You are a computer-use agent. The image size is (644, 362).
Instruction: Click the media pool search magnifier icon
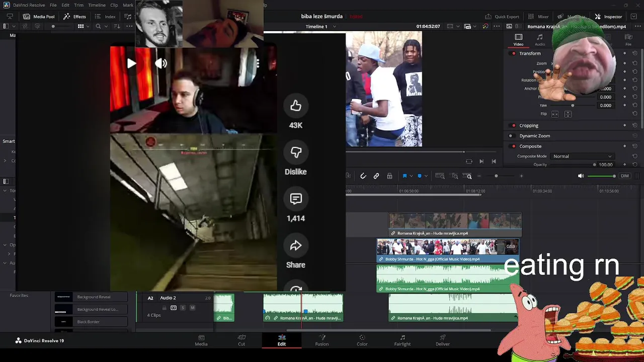point(98,26)
